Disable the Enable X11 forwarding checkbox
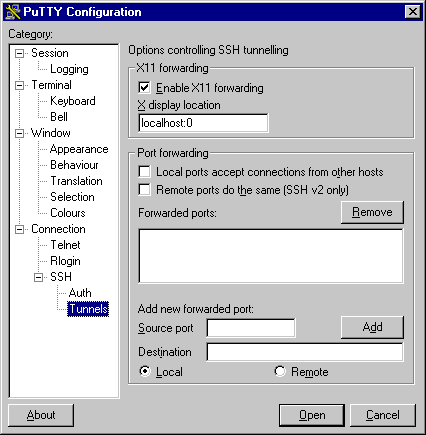This screenshot has height=435, width=426. (x=144, y=88)
